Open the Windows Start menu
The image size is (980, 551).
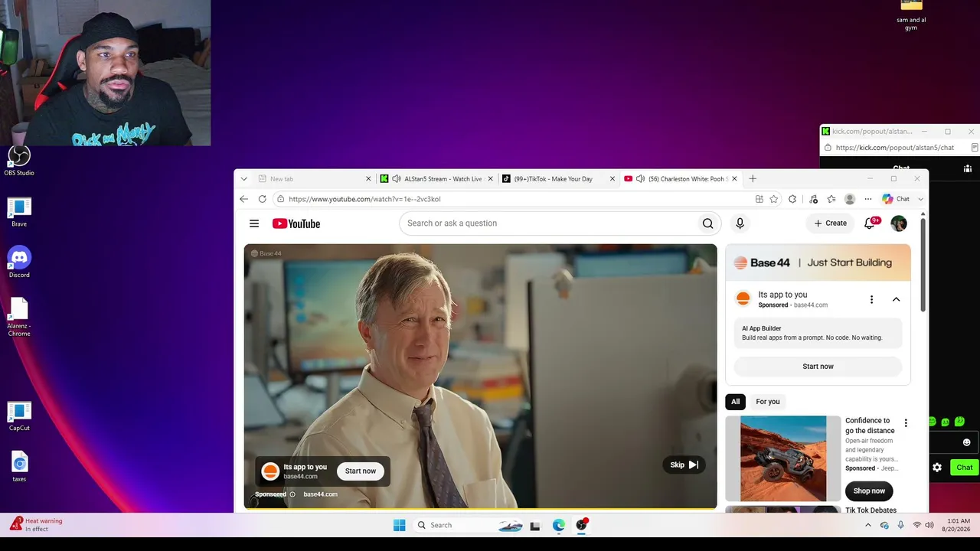[x=399, y=525]
